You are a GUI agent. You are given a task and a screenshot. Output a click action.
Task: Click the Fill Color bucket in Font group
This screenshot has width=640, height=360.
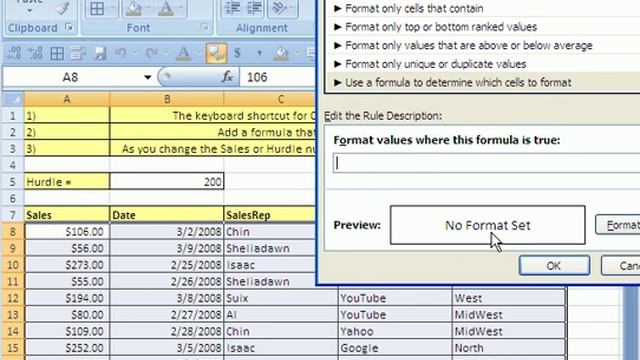tap(134, 9)
